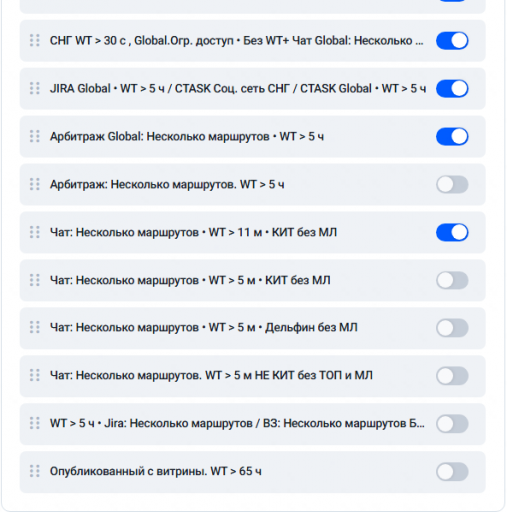Click drag handle of Дельфин без МЛ row
Image resolution: width=507 pixels, height=512 pixels.
tap(35, 328)
